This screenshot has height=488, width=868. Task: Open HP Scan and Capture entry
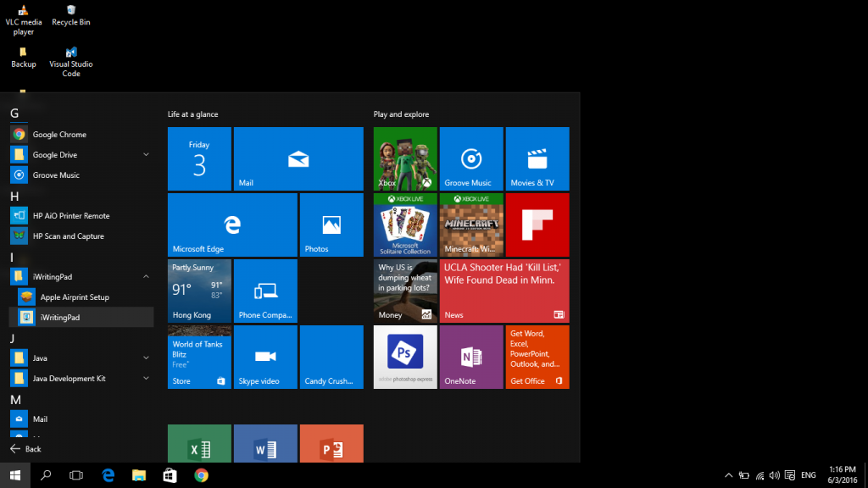point(68,236)
